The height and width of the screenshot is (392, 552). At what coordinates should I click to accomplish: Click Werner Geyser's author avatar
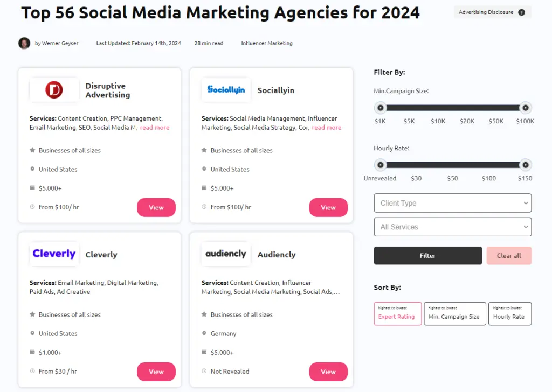tap(24, 43)
